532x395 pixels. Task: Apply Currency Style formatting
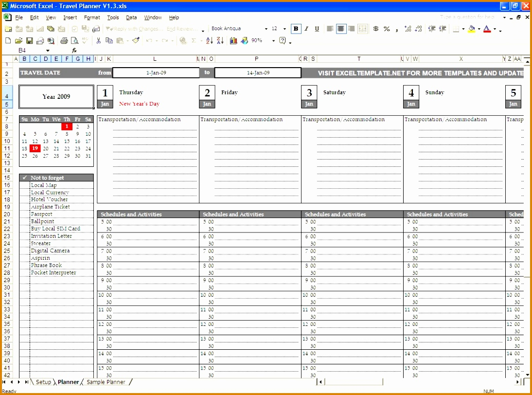376,29
